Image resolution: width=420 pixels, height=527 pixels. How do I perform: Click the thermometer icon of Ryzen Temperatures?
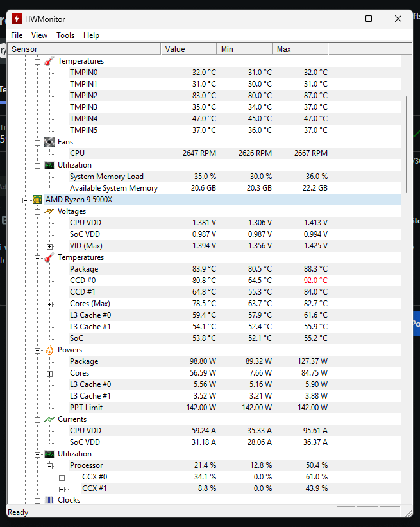(x=49, y=257)
